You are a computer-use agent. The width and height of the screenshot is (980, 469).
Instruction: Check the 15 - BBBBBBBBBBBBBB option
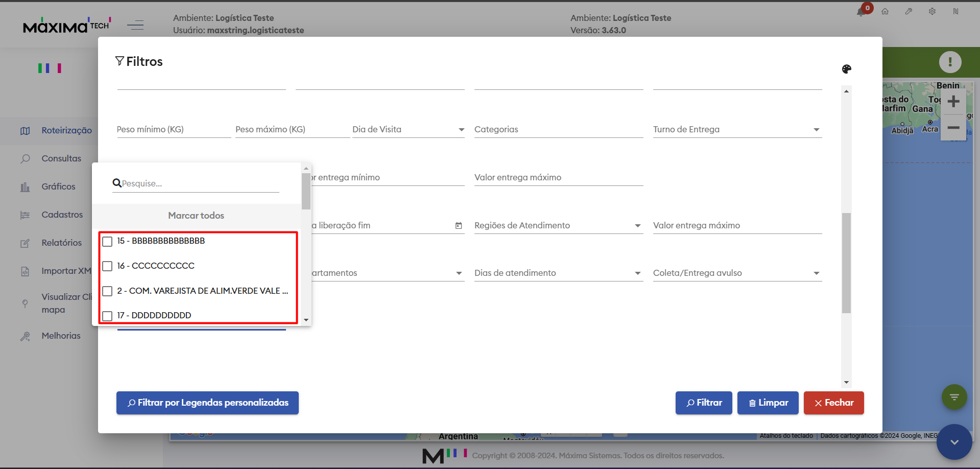tap(107, 241)
